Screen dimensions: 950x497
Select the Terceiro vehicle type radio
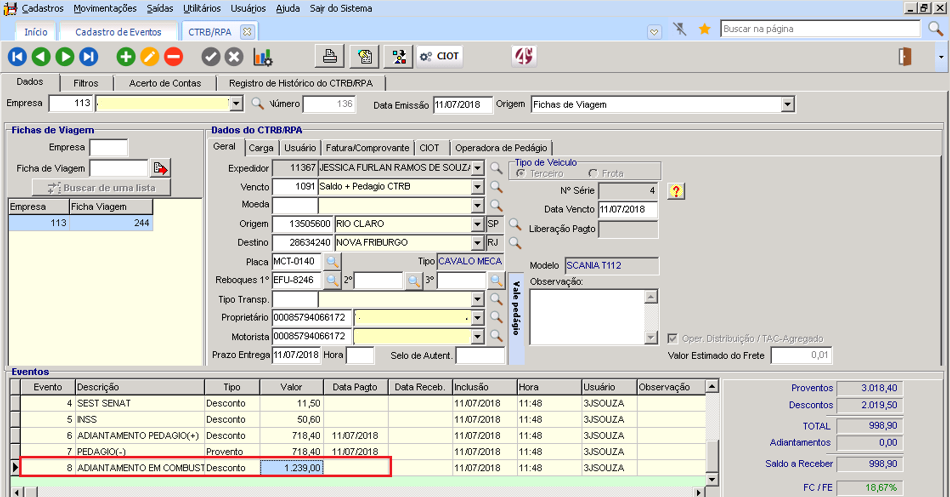[x=521, y=174]
